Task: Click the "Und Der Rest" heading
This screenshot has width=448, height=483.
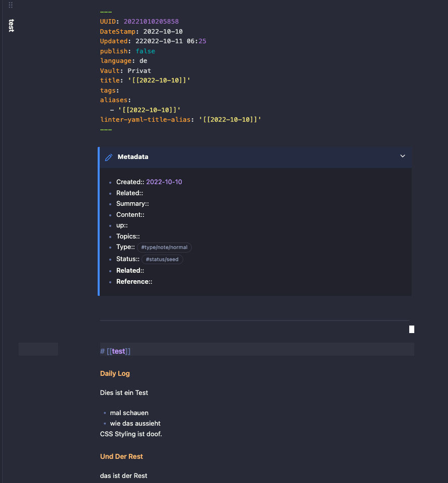Action: pyautogui.click(x=121, y=456)
